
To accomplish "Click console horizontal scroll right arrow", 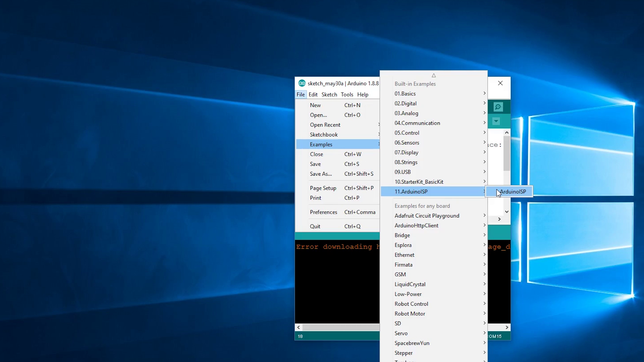I will pyautogui.click(x=507, y=327).
